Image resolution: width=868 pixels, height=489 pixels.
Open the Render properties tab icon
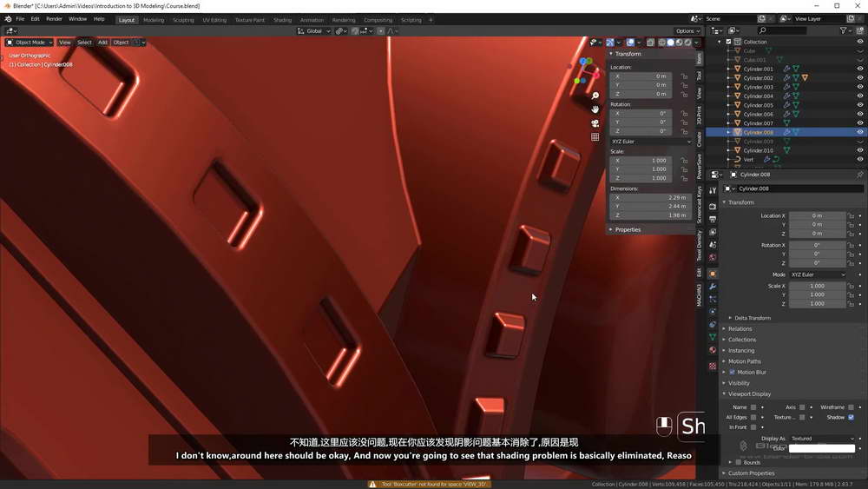click(713, 206)
